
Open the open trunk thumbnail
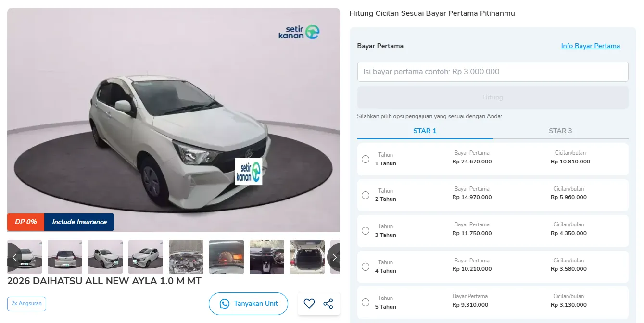[x=307, y=257]
